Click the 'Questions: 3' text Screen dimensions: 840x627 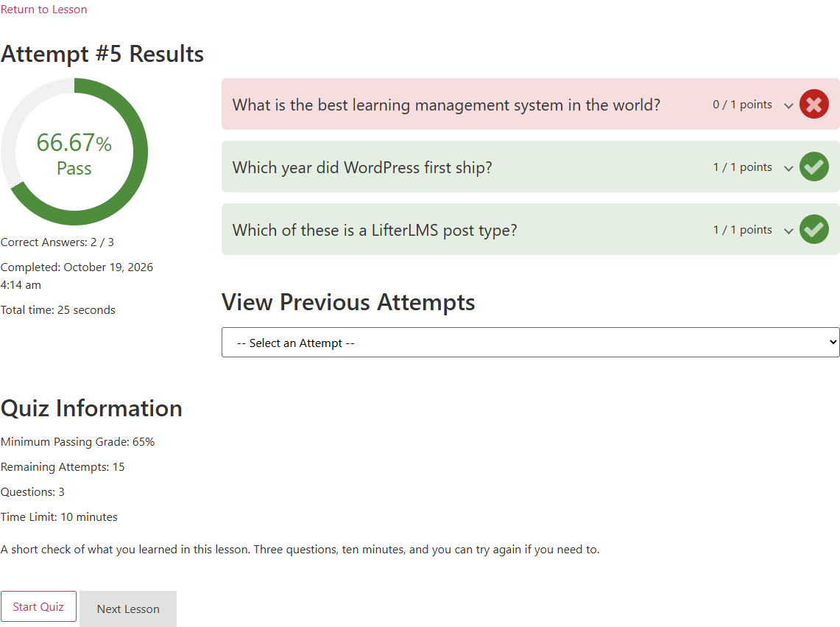click(32, 492)
